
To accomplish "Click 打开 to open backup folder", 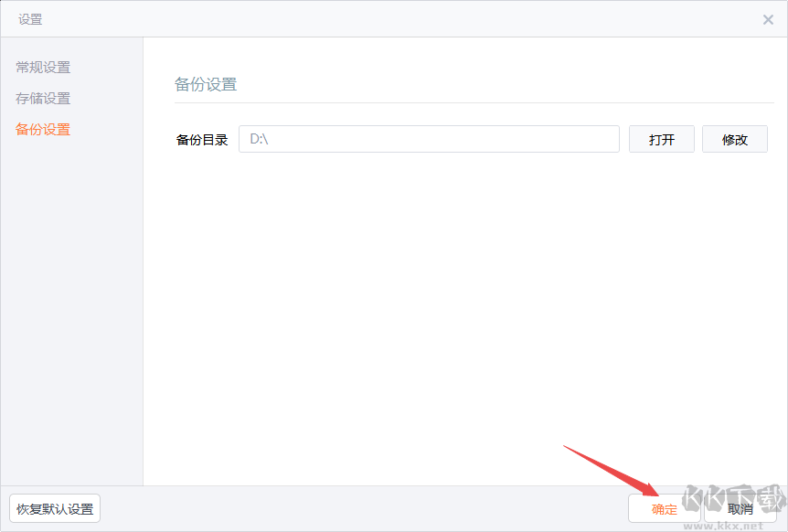I will point(661,139).
